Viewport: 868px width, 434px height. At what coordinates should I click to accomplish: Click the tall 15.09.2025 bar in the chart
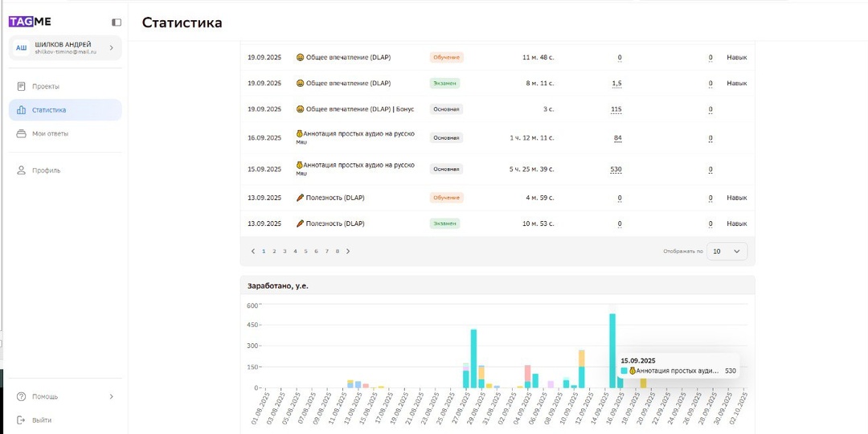click(612, 351)
